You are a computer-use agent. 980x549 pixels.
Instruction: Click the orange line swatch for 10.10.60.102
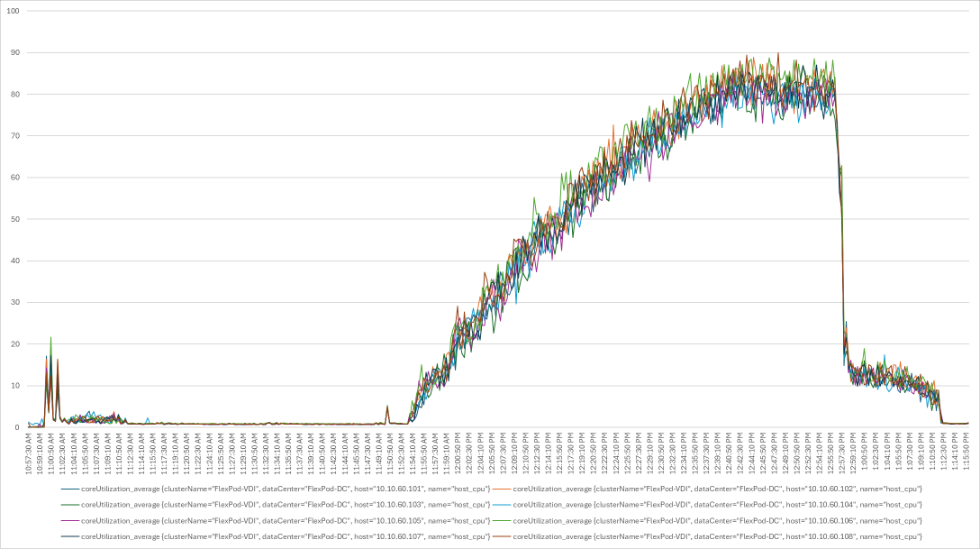pos(502,489)
